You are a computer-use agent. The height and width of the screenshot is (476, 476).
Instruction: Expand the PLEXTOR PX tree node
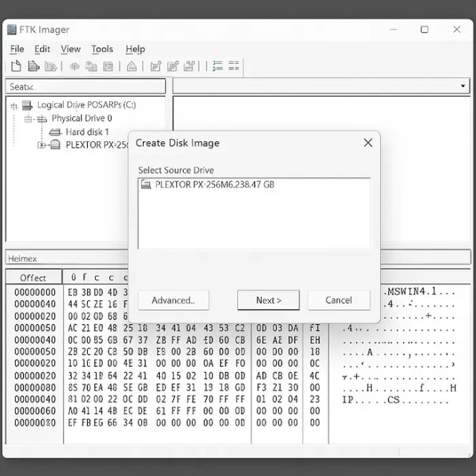tap(42, 145)
